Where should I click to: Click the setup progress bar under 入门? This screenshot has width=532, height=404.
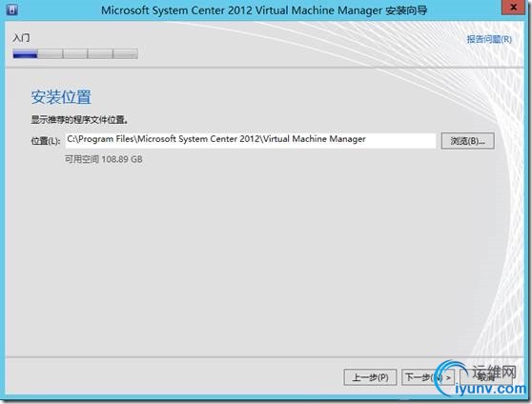[x=75, y=53]
